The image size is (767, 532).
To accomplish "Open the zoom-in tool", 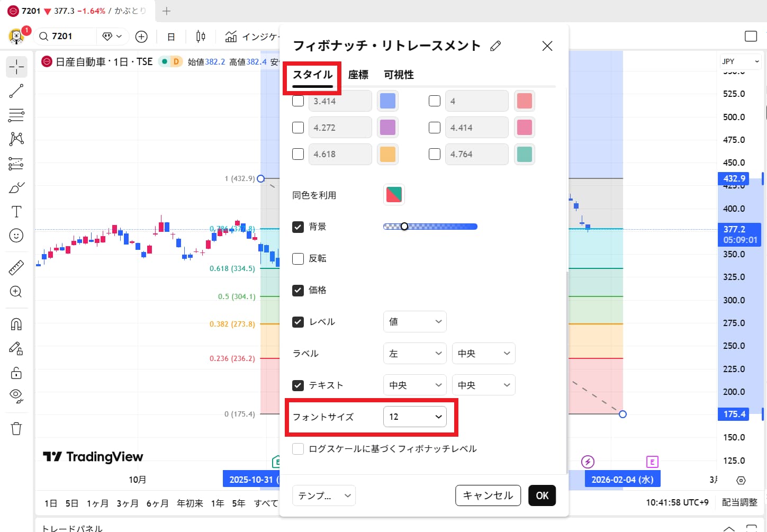I will tap(16, 292).
